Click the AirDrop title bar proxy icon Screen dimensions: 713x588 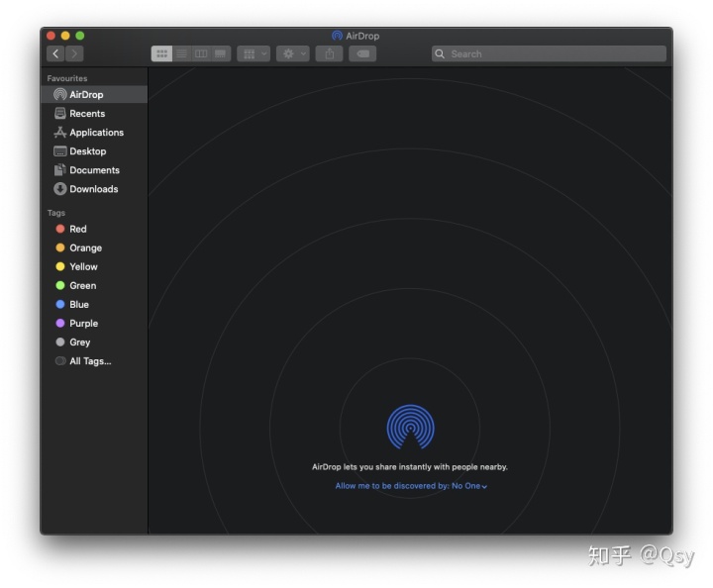click(337, 36)
